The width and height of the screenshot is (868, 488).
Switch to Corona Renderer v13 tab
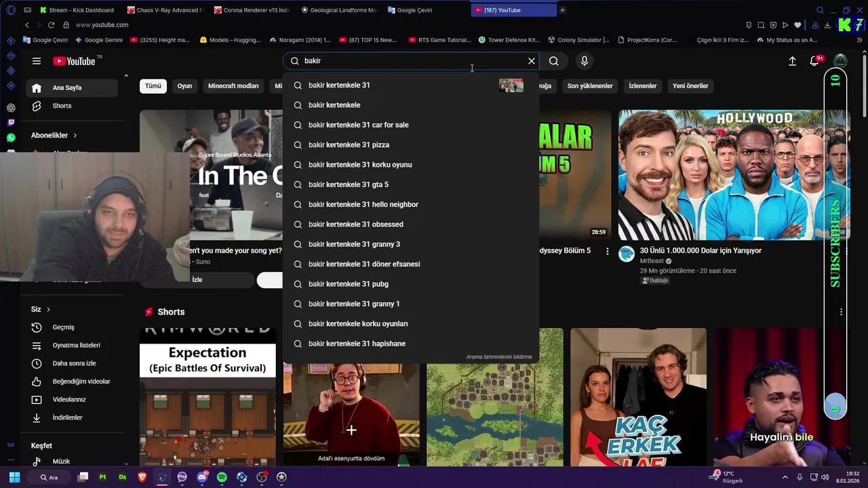coord(252,10)
